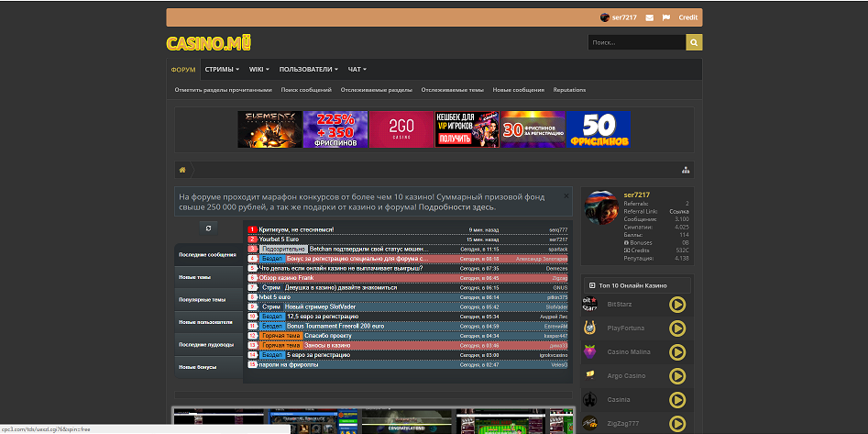Expand the WIKI dropdown menu
The width and height of the screenshot is (868, 434).
[259, 70]
